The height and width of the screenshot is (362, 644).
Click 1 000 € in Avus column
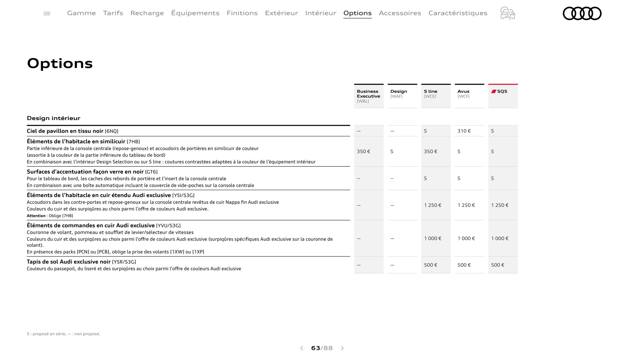tap(469, 238)
